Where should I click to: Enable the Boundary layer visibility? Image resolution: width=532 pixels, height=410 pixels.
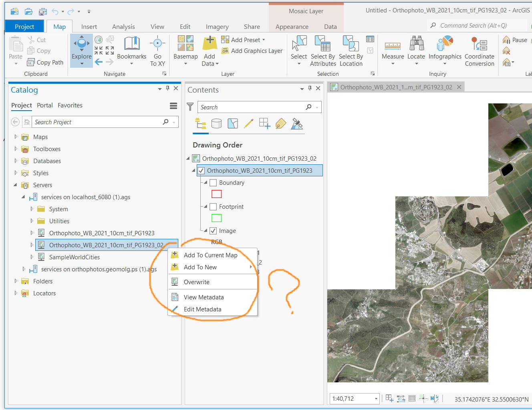pyautogui.click(x=213, y=182)
